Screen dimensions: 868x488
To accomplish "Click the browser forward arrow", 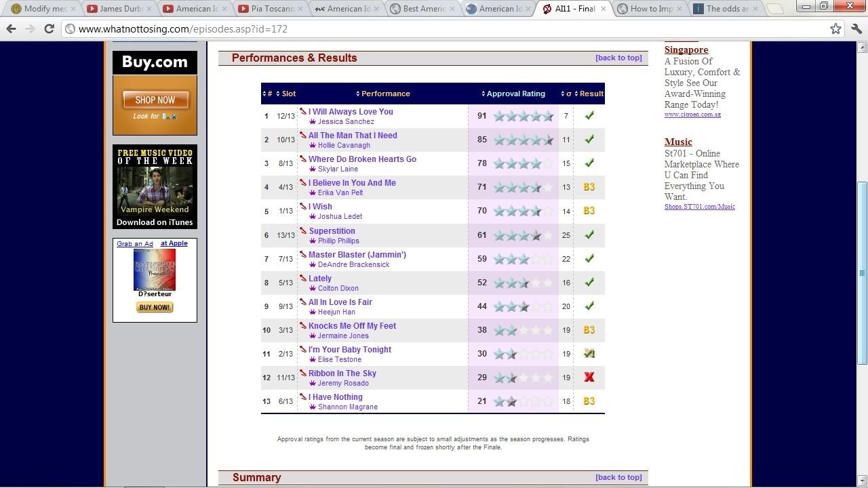I will [x=30, y=28].
